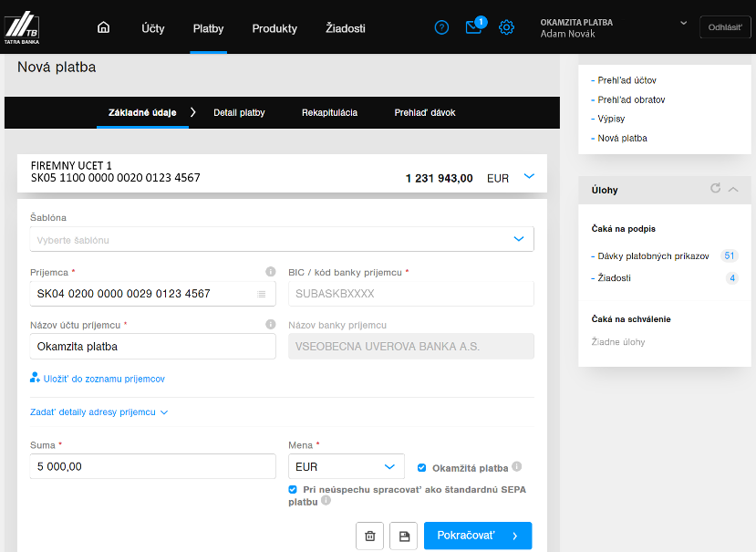Viewport: 756px width, 552px height.
Task: Click the Pokračovať button
Action: (478, 536)
